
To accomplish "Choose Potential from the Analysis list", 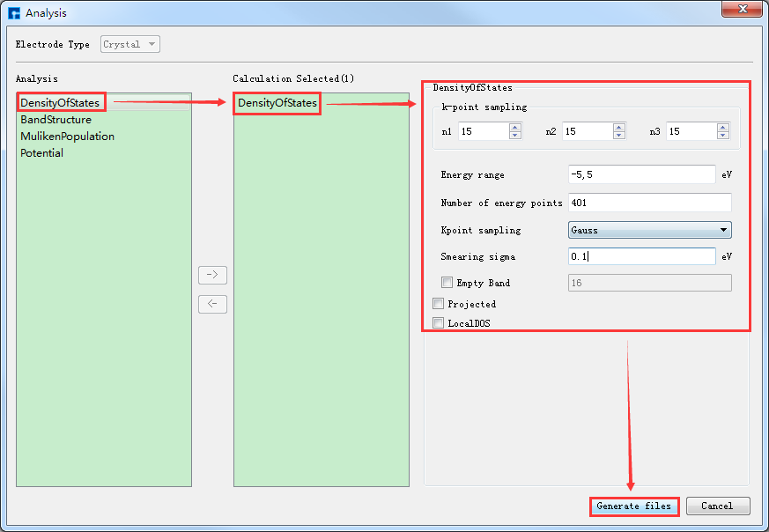I will click(x=41, y=153).
